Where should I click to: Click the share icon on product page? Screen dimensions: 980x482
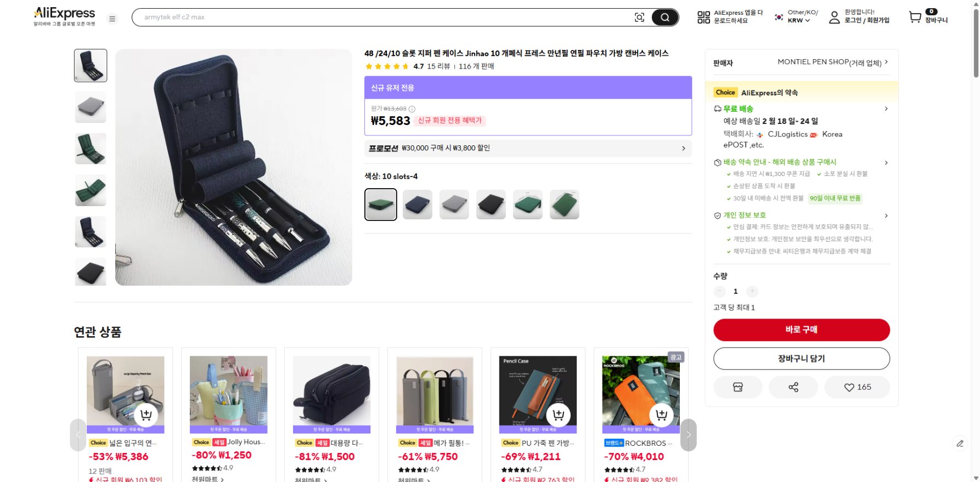point(793,387)
